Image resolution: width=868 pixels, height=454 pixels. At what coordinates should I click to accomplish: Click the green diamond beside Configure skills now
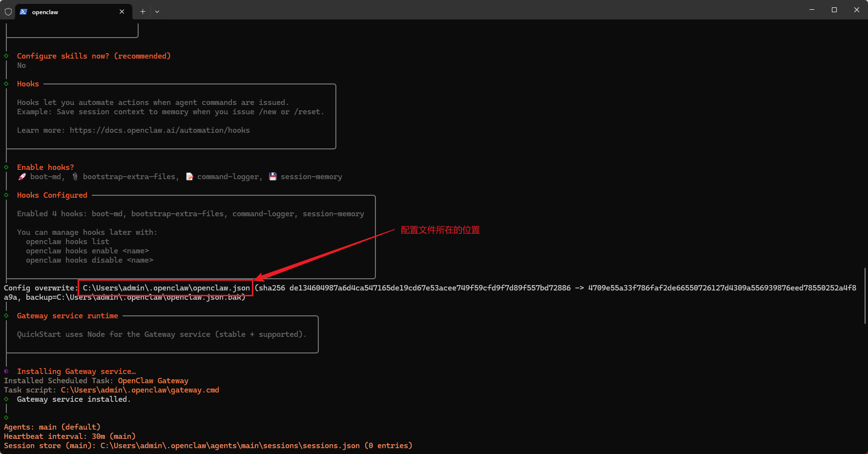coord(6,56)
